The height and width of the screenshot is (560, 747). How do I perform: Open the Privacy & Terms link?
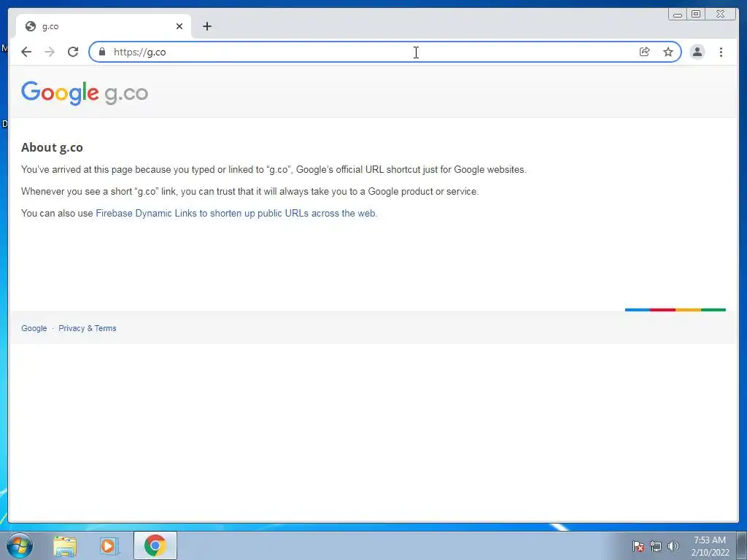[88, 328]
